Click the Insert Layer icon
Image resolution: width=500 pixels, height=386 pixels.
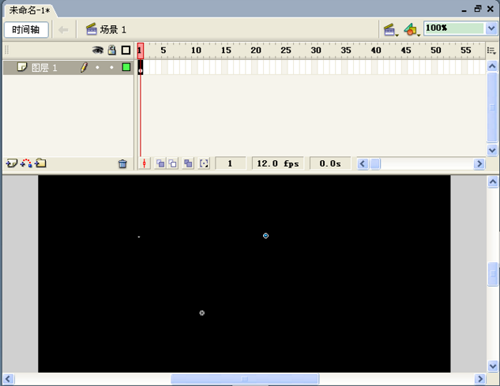coord(11,163)
